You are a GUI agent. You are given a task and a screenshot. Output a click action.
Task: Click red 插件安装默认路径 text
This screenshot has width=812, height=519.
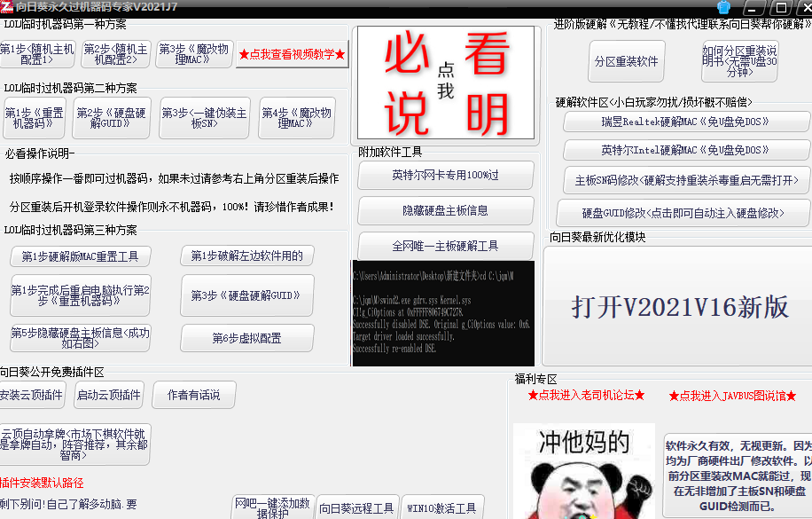point(42,484)
